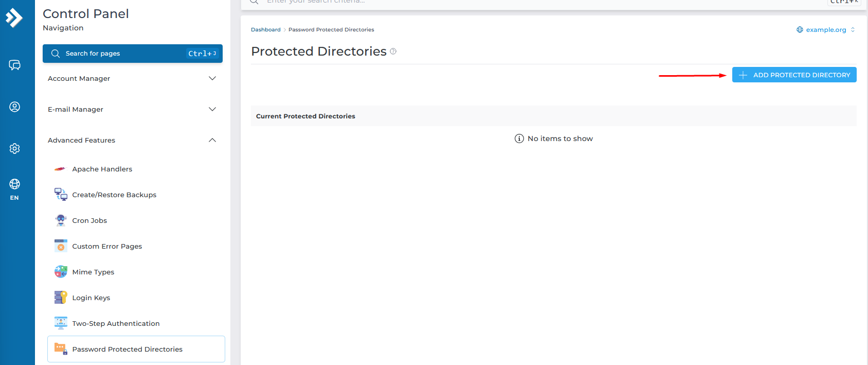Go to Login Keys page
Viewport: 868px width, 365px height.
[91, 298]
